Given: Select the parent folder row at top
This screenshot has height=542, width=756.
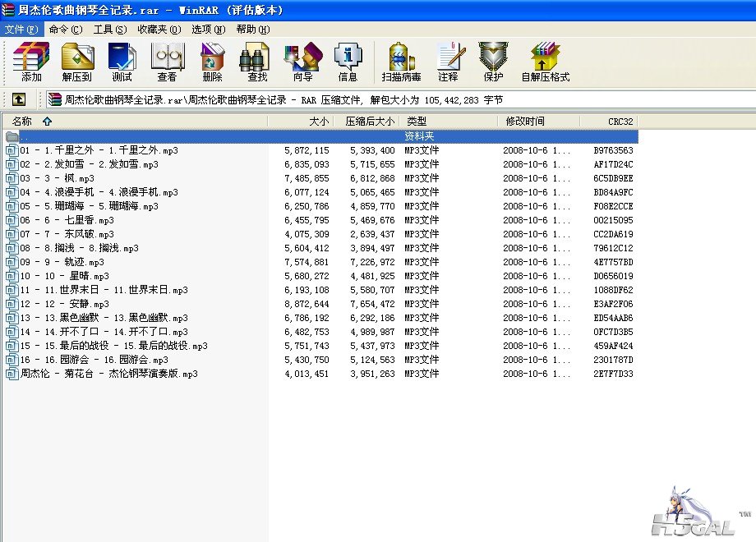Looking at the screenshot, I should (x=329, y=136).
